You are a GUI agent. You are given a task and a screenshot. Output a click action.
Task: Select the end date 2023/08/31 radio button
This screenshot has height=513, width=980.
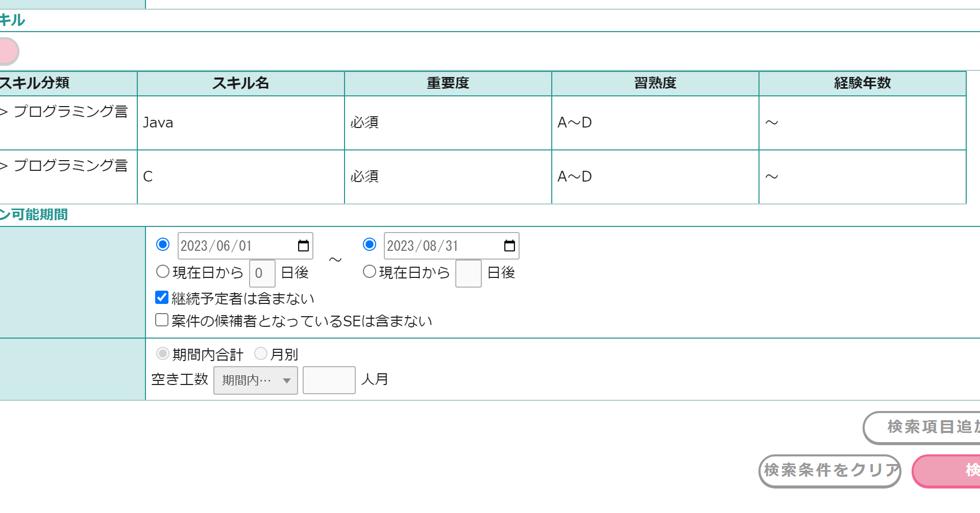click(370, 245)
